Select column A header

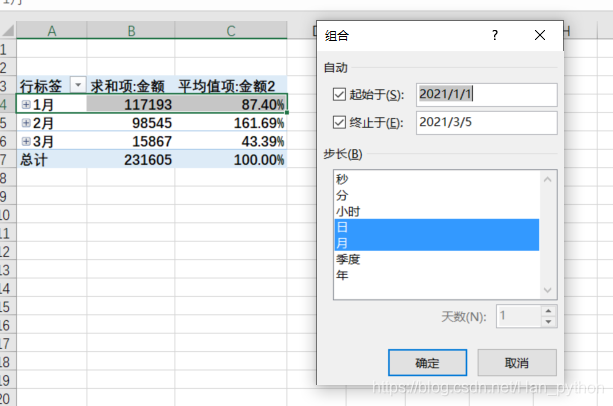click(x=52, y=30)
